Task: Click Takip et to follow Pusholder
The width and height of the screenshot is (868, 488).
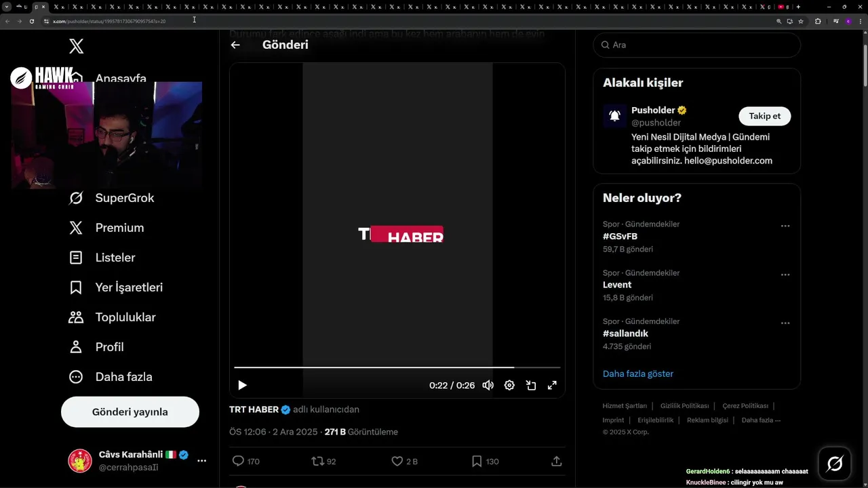Action: coord(765,116)
